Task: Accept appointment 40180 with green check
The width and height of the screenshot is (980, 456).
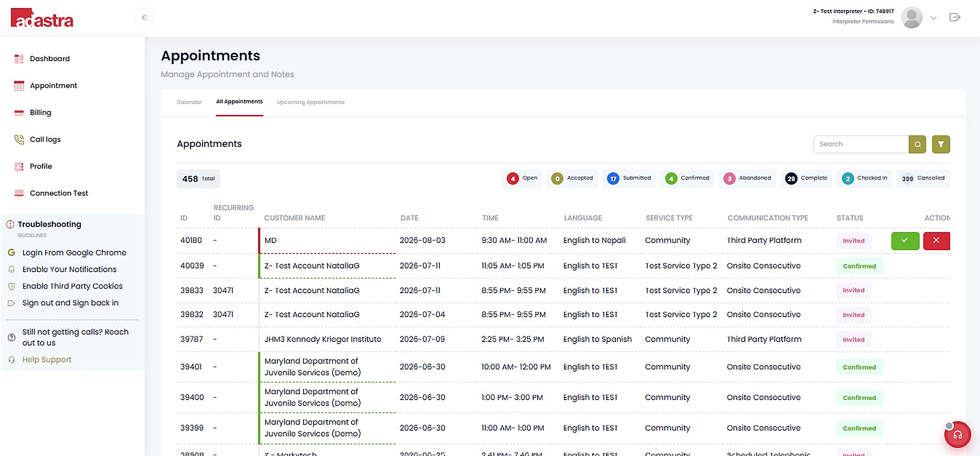Action: point(905,241)
